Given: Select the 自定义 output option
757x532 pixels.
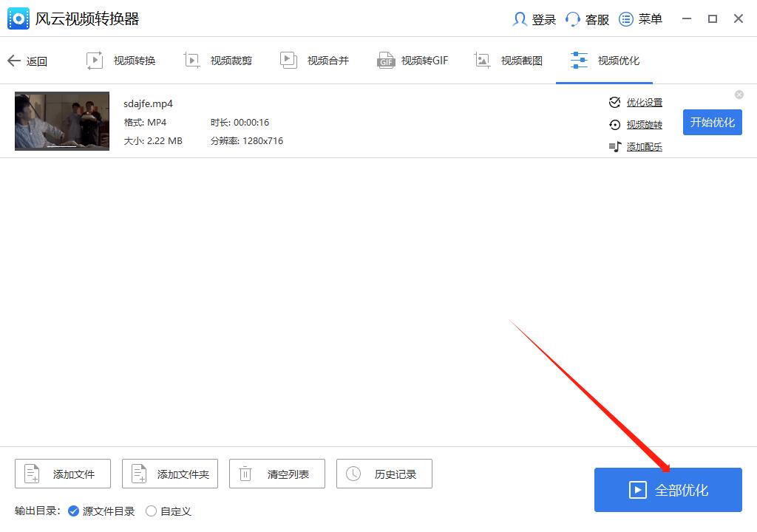Looking at the screenshot, I should coord(151,511).
